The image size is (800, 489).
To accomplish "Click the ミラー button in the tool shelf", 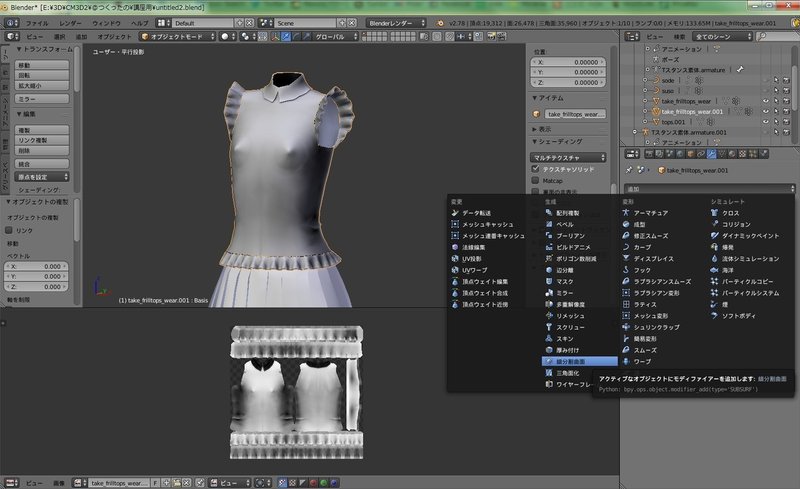I will point(43,100).
